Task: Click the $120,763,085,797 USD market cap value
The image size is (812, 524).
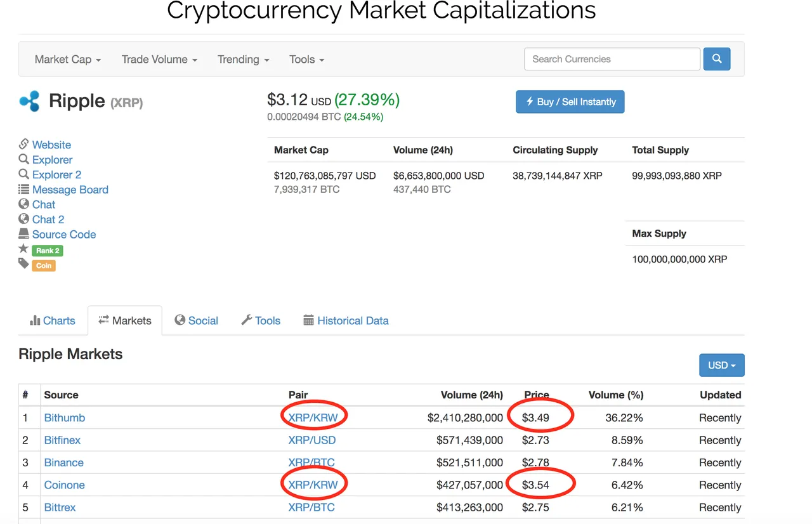Action: [325, 176]
